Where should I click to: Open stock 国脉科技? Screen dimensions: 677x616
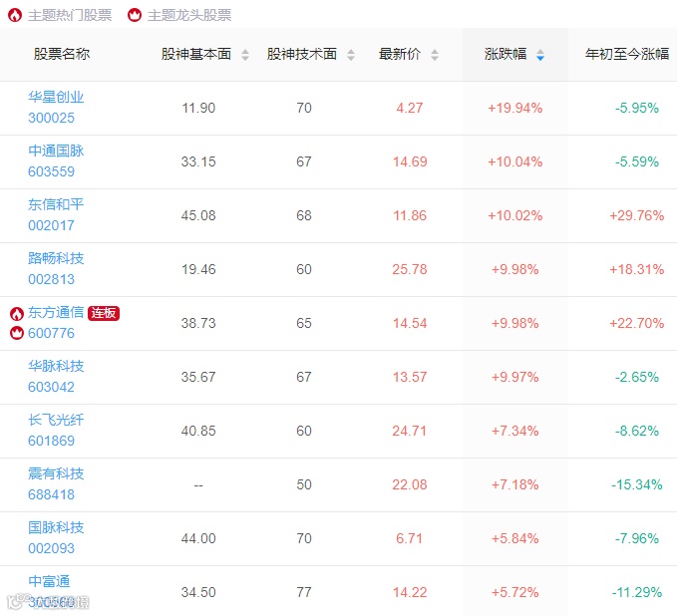pyautogui.click(x=56, y=527)
